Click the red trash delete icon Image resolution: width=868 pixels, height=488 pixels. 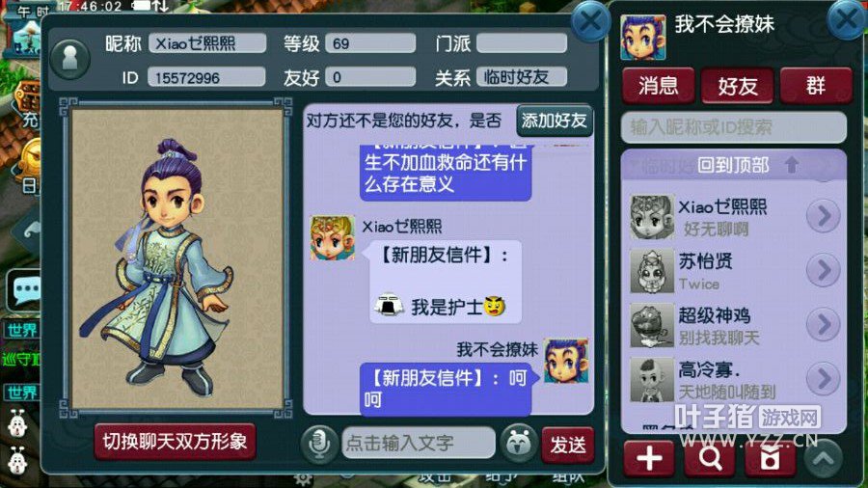point(770,458)
